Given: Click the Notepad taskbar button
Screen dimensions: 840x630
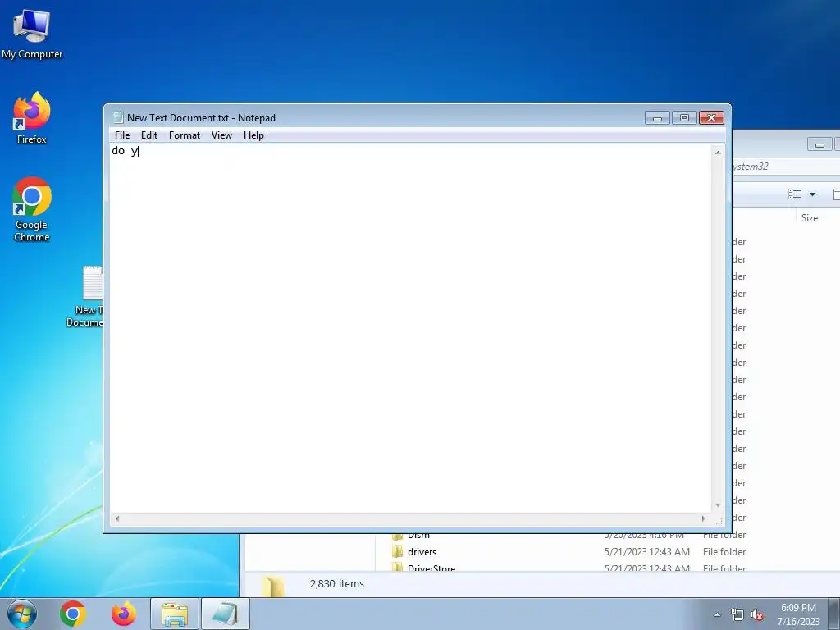Looking at the screenshot, I should tap(226, 614).
